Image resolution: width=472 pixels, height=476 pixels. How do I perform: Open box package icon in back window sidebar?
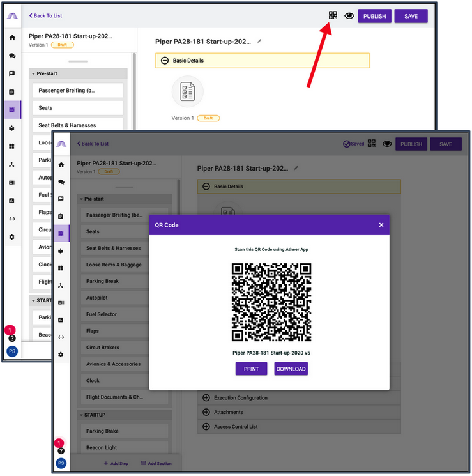pyautogui.click(x=12, y=128)
